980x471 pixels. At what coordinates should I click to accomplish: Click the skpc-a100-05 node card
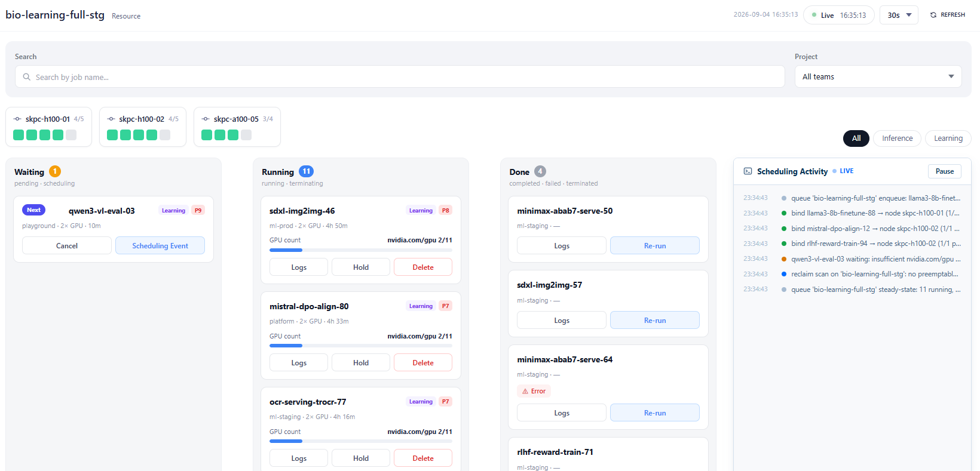pyautogui.click(x=237, y=127)
